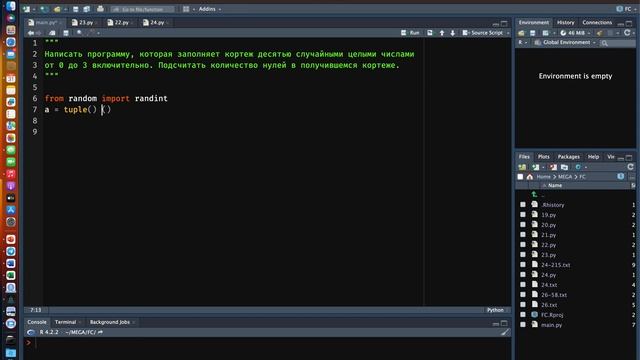This screenshot has height=360, width=640.
Task: Open the App Store dock icon
Action: tap(11, 210)
